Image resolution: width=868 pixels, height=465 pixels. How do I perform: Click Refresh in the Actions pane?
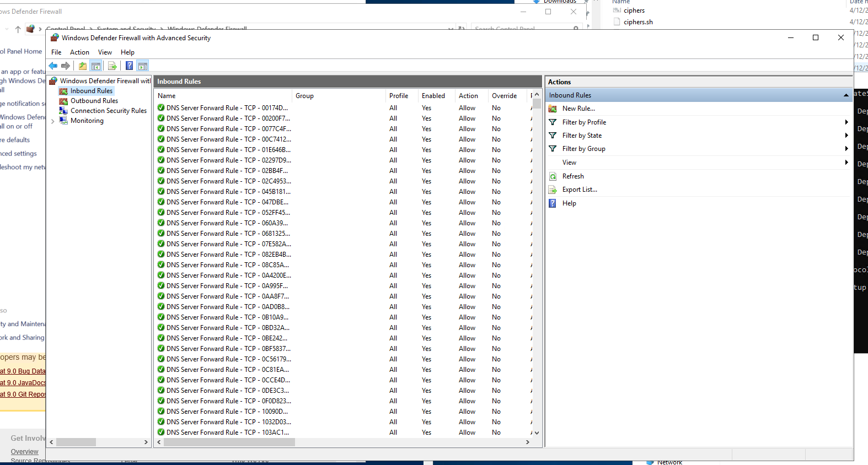click(x=573, y=176)
